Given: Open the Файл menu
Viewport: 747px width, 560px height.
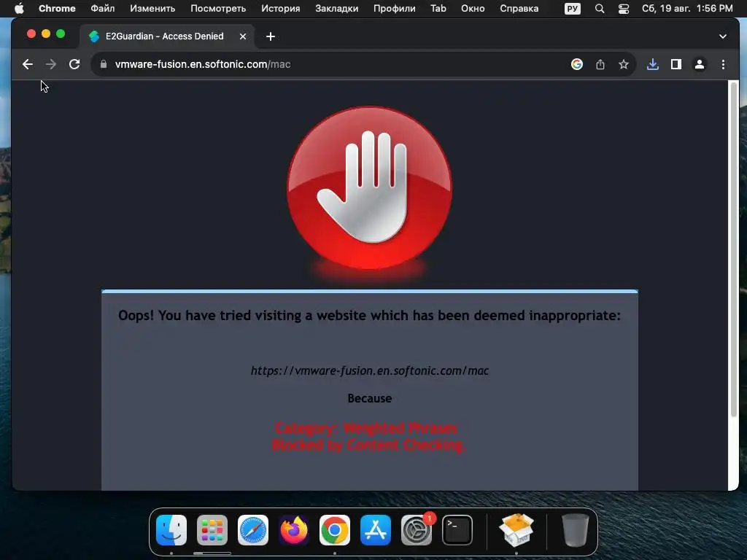Looking at the screenshot, I should pyautogui.click(x=102, y=8).
